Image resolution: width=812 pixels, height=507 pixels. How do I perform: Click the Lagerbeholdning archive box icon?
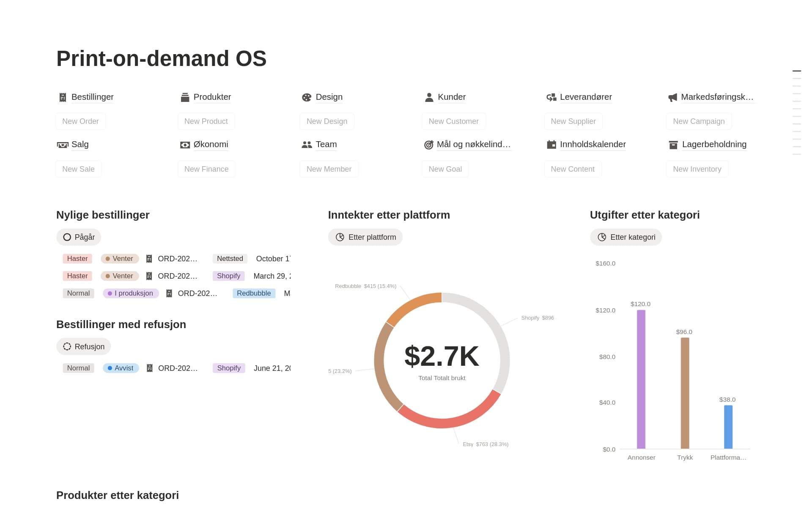[673, 145]
